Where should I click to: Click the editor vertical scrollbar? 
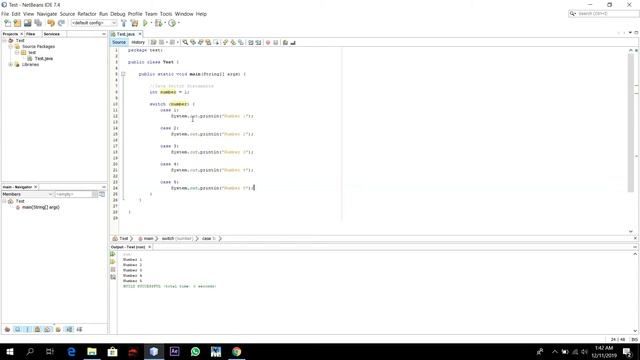coord(631,122)
